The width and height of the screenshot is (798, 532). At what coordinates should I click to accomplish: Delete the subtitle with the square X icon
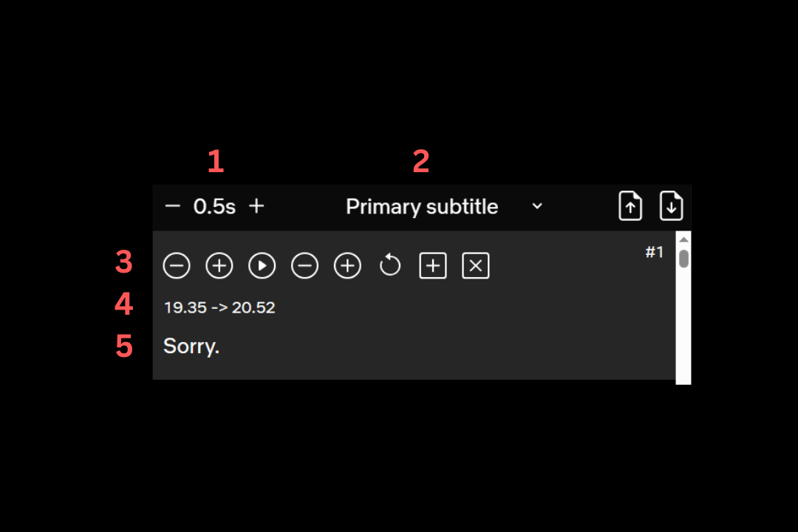pos(476,266)
